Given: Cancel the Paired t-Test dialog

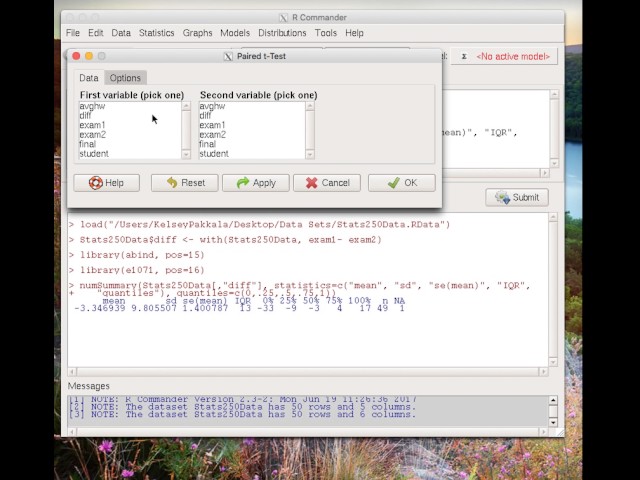Looking at the screenshot, I should pos(326,183).
